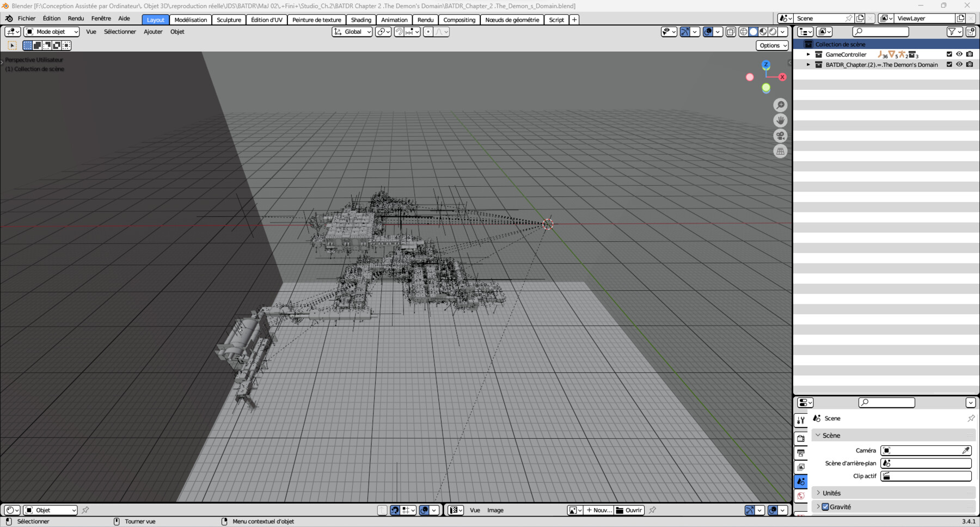Toggle snapping magnet icon

(399, 32)
